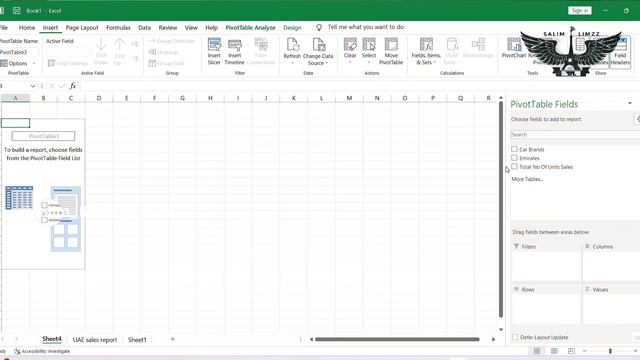This screenshot has width=640, height=360.
Task: Click the Sign in button
Action: click(580, 11)
